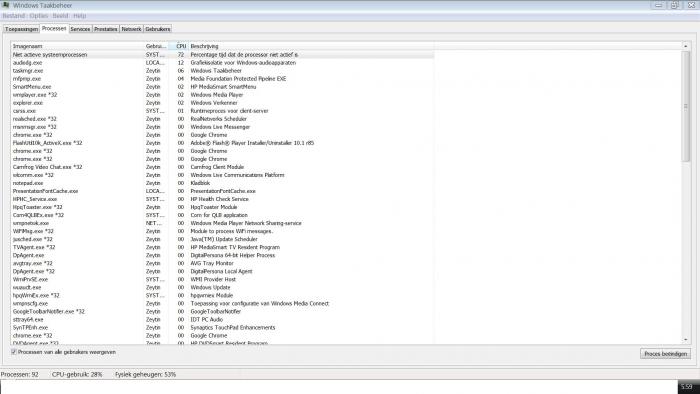The height and width of the screenshot is (394, 700).
Task: Select the taskmgr.exe process row
Action: point(222,71)
